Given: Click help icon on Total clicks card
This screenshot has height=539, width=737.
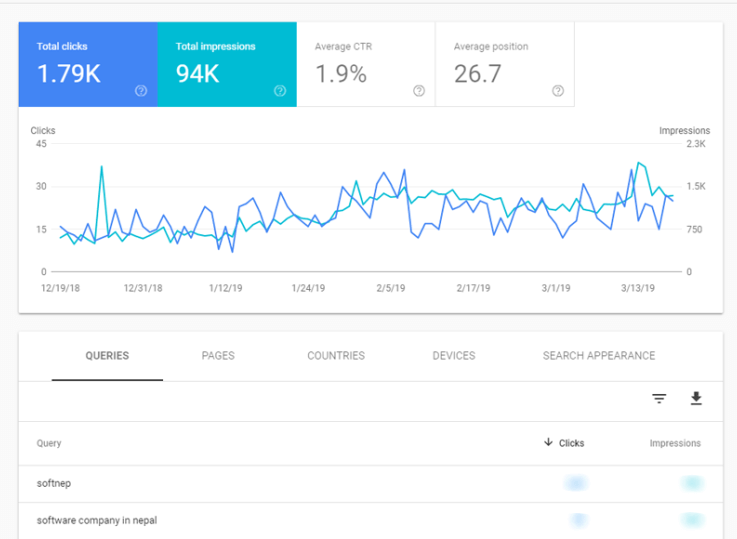Looking at the screenshot, I should point(140,91).
